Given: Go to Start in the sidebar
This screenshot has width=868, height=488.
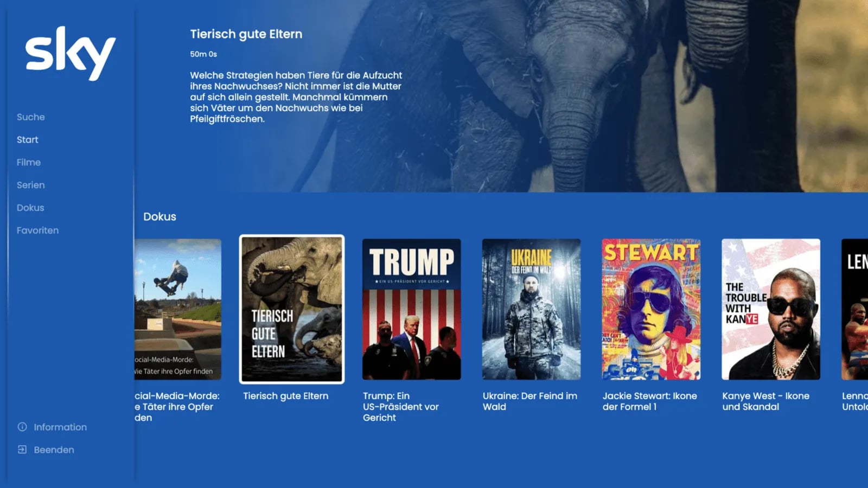Looking at the screenshot, I should (28, 140).
